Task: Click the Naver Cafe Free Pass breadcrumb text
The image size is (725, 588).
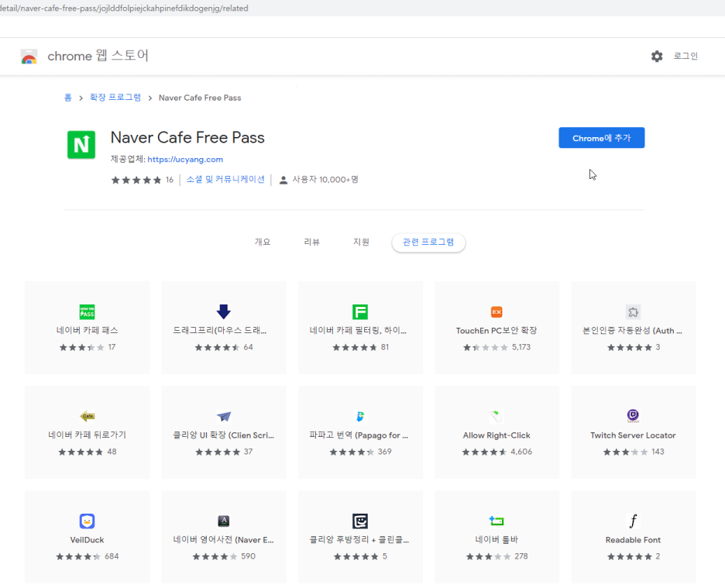Action: pos(200,98)
